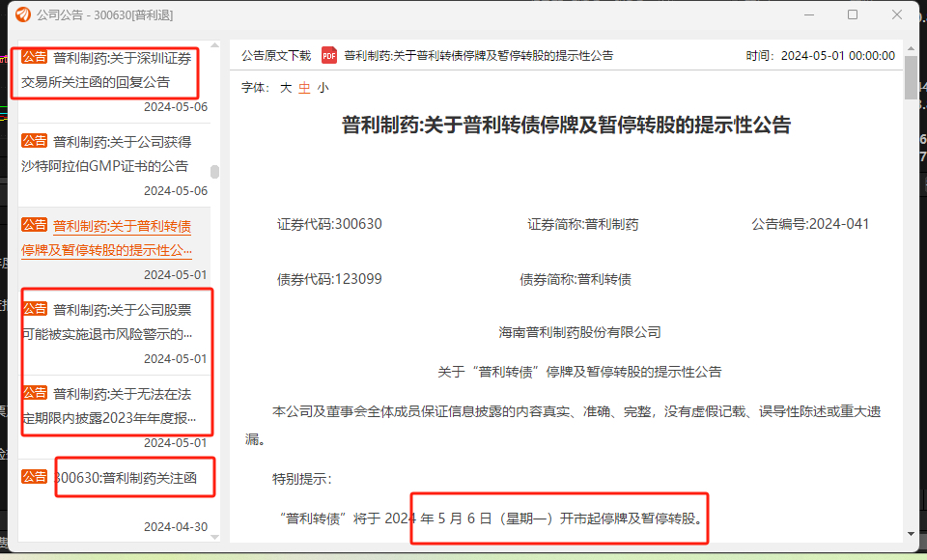Set font size to 中
Viewport: 927px width, 560px height.
[x=304, y=88]
